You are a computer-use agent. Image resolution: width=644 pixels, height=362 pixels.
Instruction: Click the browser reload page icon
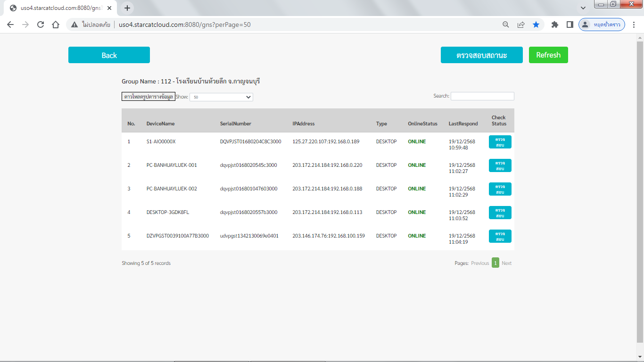click(41, 25)
